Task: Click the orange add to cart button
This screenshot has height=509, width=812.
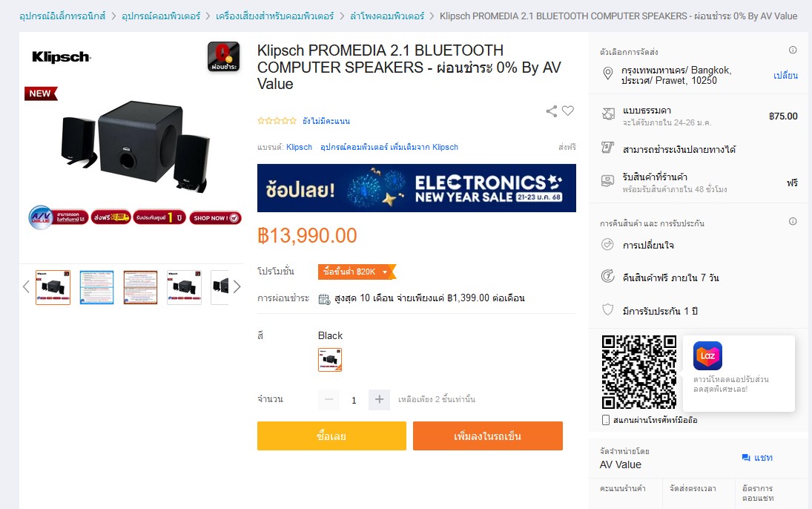Action: (x=488, y=436)
